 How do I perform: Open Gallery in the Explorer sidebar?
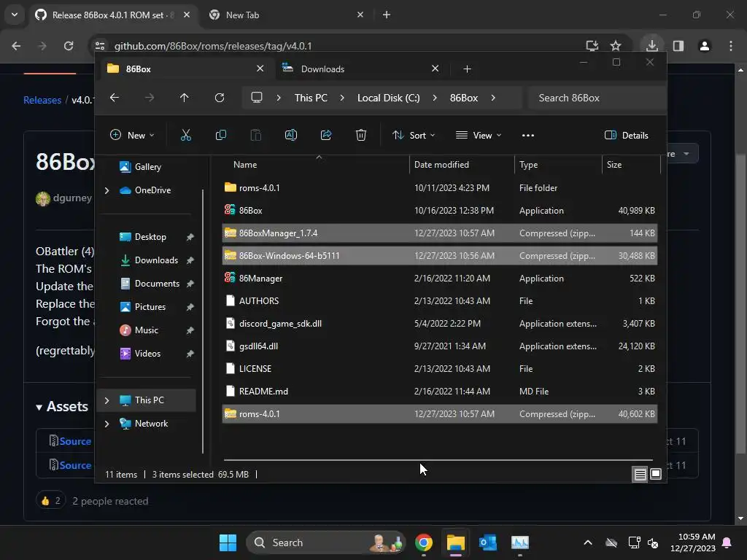pos(147,167)
